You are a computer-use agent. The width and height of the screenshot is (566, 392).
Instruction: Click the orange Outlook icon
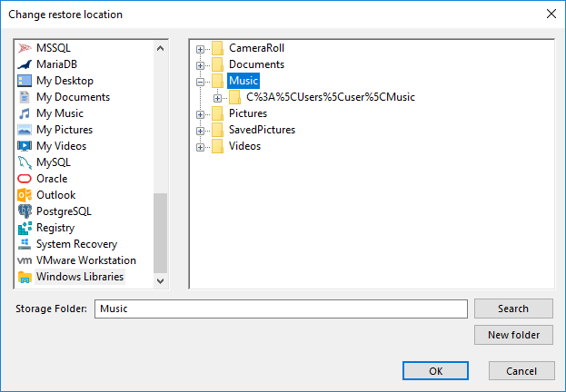(x=25, y=195)
